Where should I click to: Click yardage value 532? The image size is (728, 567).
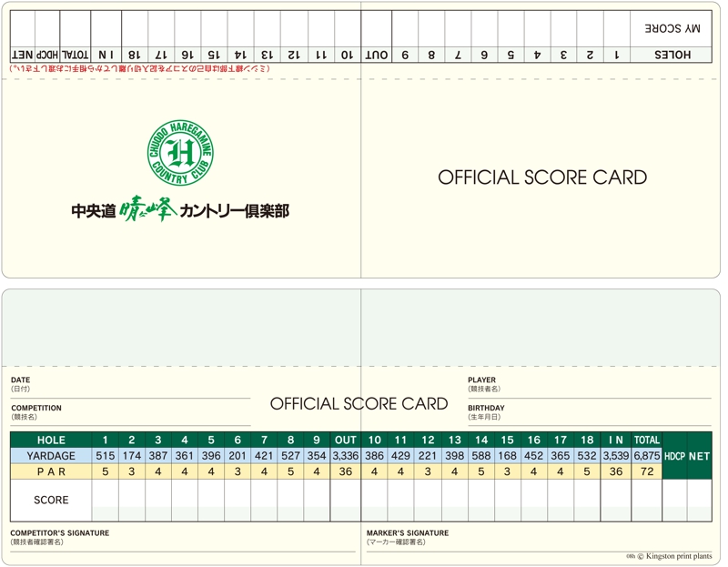[587, 456]
